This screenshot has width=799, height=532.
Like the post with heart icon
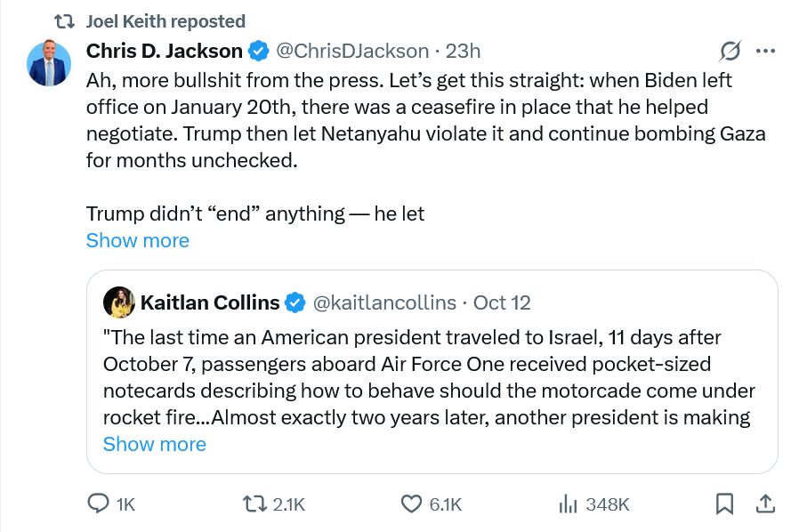tap(410, 504)
